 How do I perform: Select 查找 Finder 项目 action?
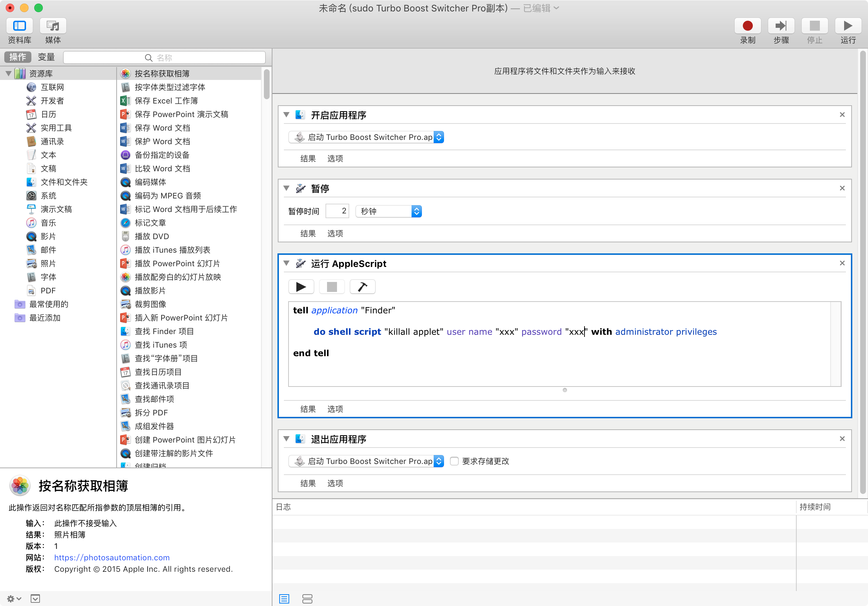point(190,331)
